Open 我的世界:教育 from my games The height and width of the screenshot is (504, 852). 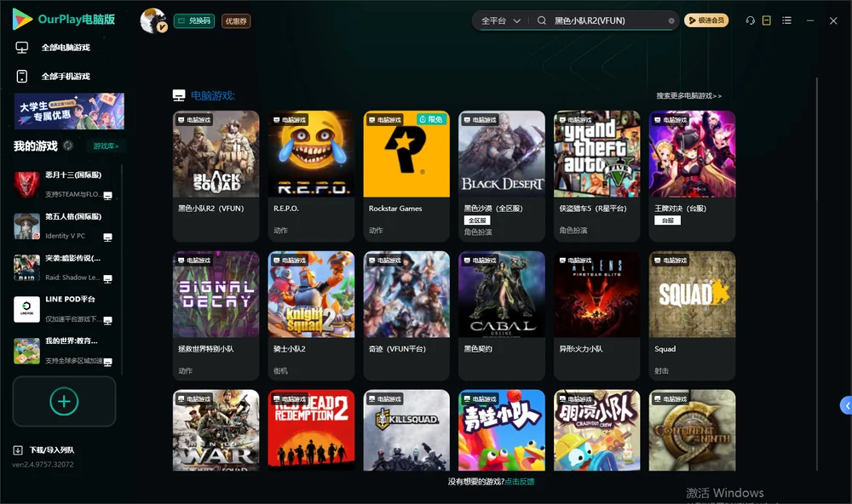coord(63,351)
